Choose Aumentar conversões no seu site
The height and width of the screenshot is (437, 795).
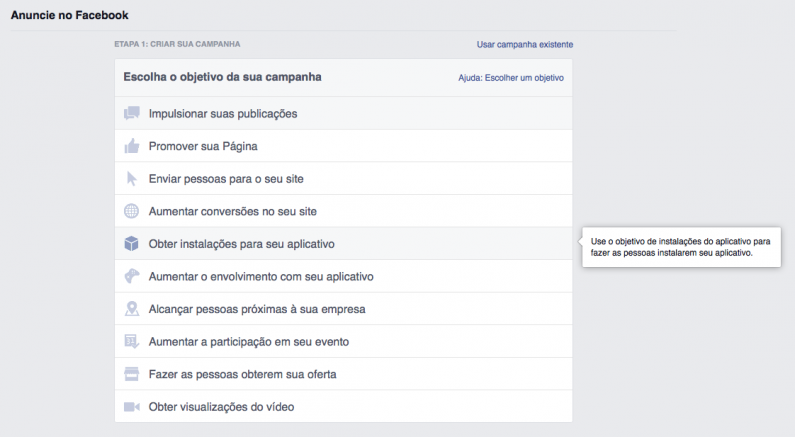click(x=343, y=211)
